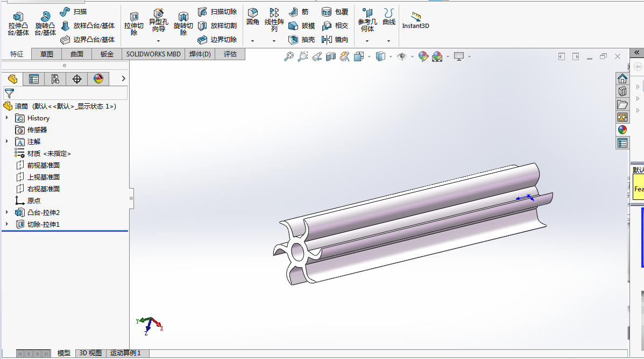Screen dimensions: 644x359
Task: Click the Section View icon
Action: point(331,56)
